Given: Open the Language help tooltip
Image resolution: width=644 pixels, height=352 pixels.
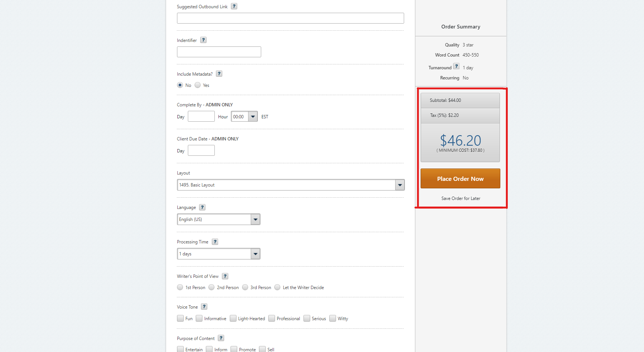Looking at the screenshot, I should click(x=202, y=207).
